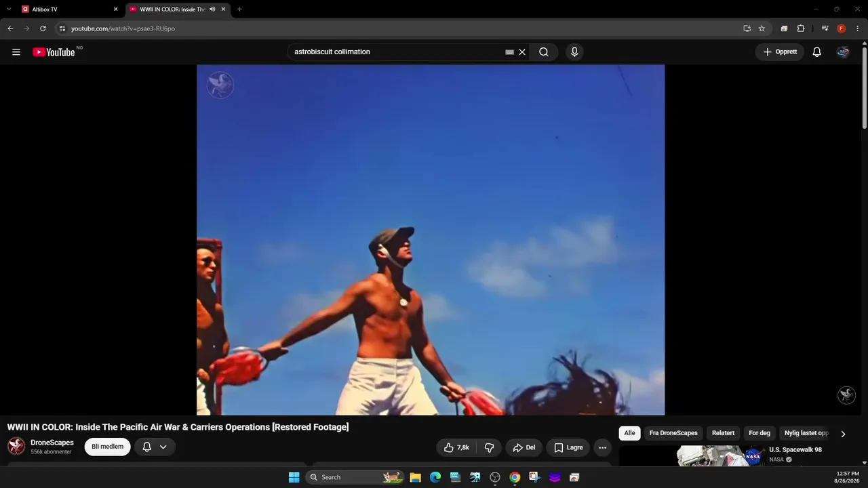Open more actions for the video

pos(602,447)
